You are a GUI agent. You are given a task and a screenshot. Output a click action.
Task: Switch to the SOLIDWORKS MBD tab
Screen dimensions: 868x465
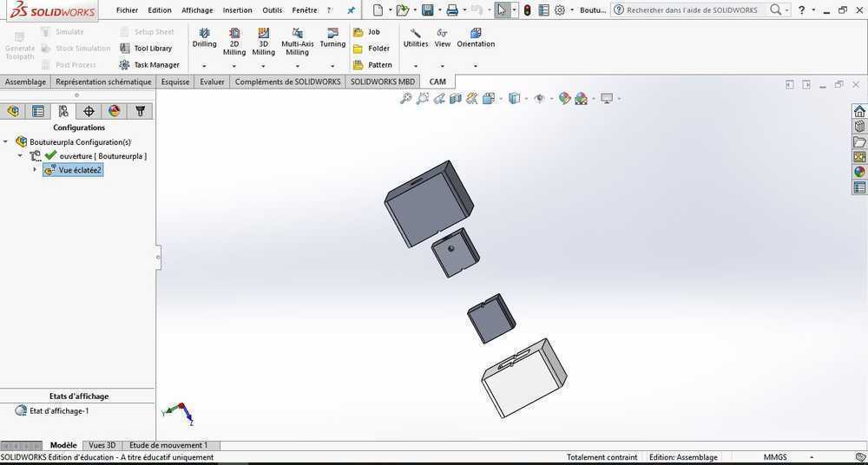coord(383,82)
